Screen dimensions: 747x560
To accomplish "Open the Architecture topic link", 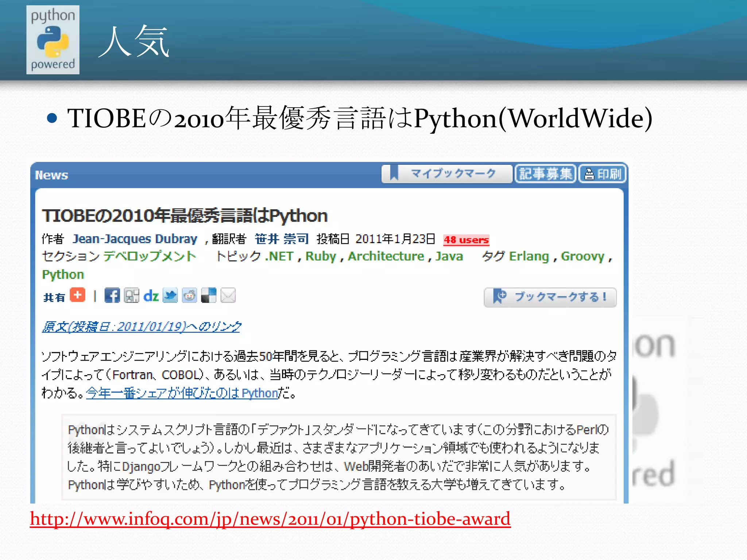I will point(386,256).
